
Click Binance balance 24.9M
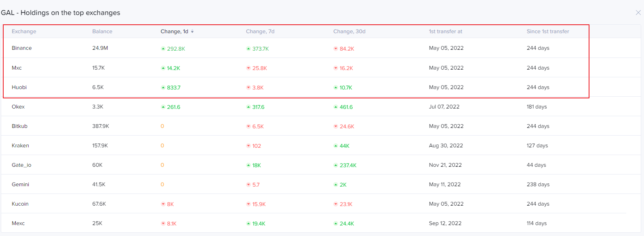pos(100,48)
